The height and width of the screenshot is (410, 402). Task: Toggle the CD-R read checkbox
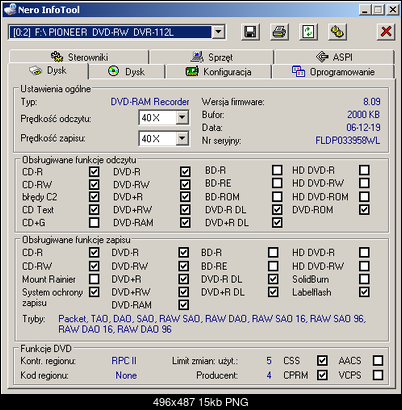(x=94, y=172)
